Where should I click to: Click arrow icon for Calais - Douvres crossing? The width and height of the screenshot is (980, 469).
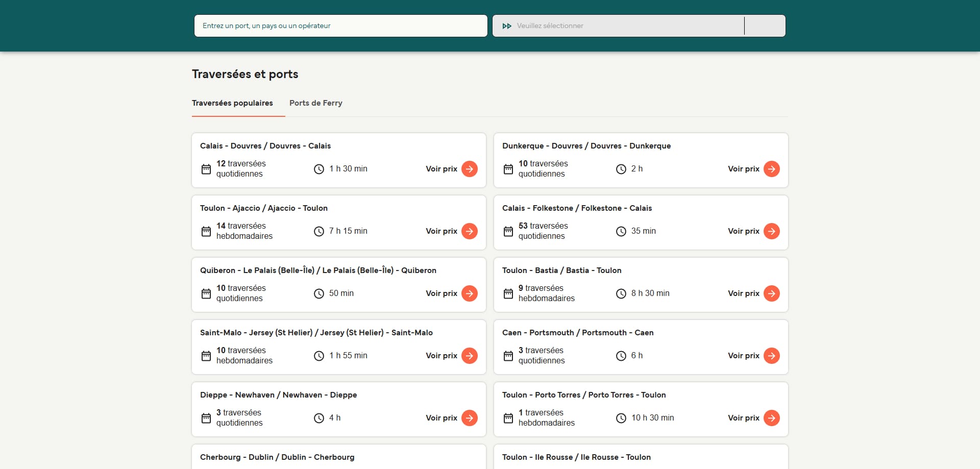pyautogui.click(x=470, y=169)
